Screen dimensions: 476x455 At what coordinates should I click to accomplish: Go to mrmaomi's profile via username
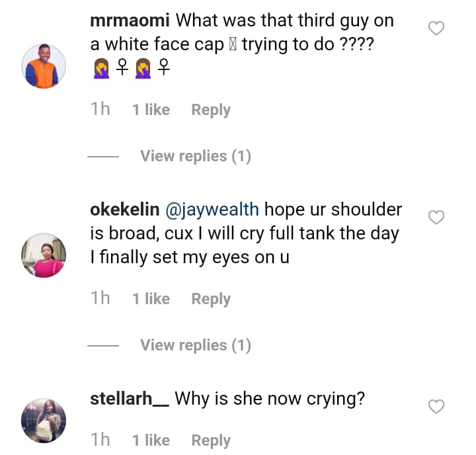(130, 21)
